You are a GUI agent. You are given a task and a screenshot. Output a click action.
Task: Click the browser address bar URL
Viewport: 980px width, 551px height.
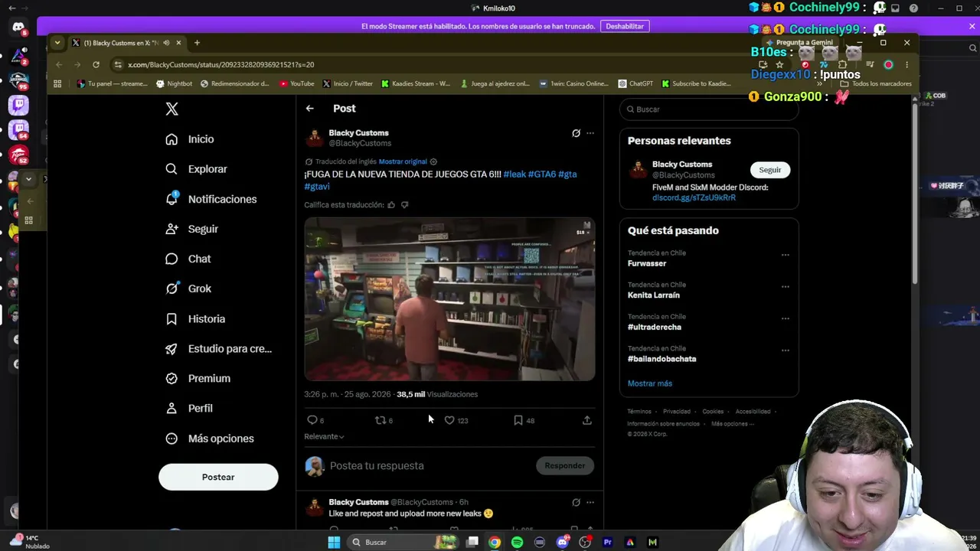(x=220, y=64)
